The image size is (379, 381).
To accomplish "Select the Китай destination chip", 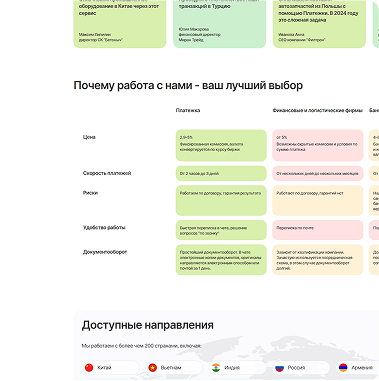I will (111, 368).
